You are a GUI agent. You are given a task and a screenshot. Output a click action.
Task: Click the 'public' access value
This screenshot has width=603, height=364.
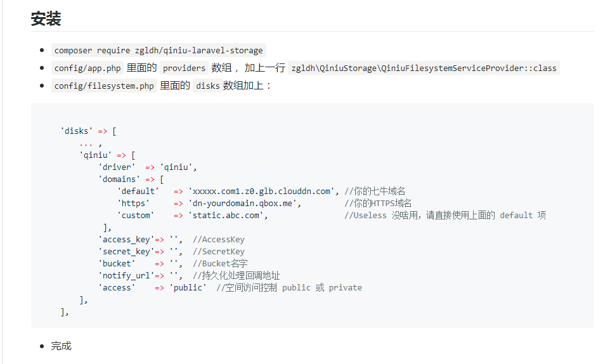tap(188, 287)
